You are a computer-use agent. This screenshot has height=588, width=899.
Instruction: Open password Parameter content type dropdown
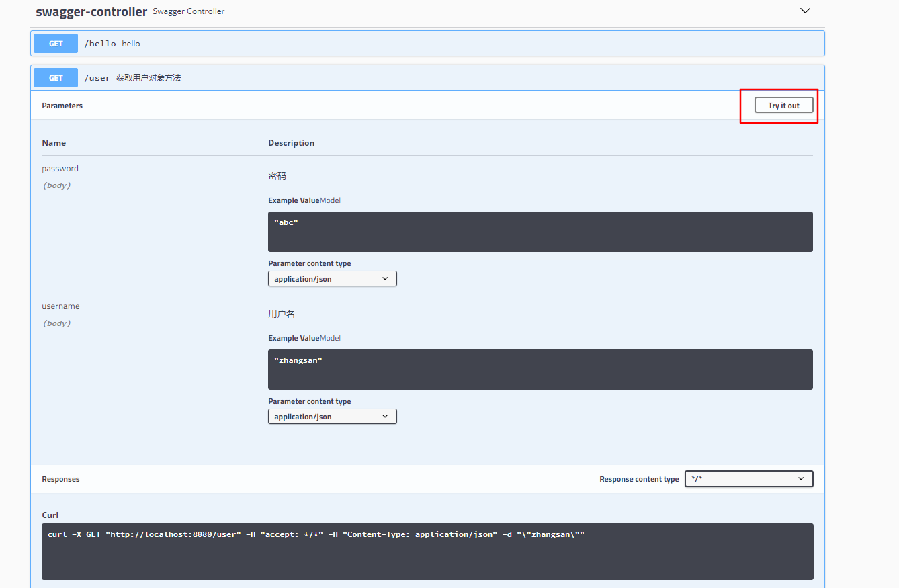pos(333,279)
